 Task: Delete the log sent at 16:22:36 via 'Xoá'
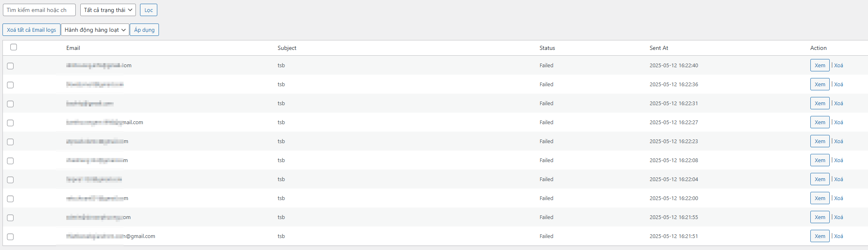click(x=838, y=84)
